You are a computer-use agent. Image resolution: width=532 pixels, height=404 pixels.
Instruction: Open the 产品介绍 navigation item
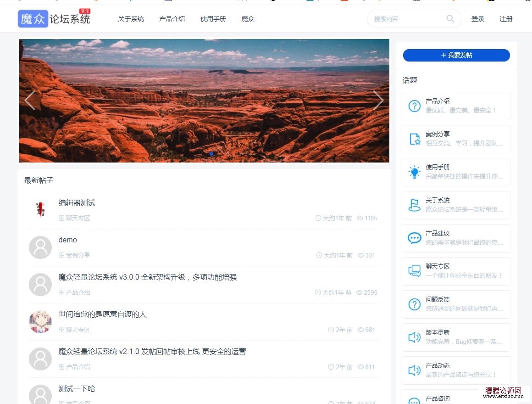[x=172, y=19]
